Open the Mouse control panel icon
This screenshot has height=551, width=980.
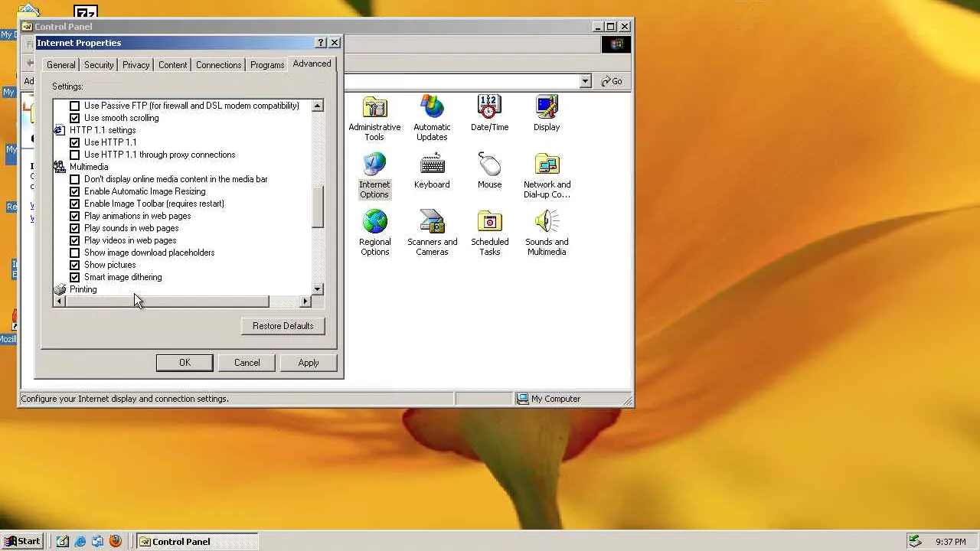click(x=489, y=171)
